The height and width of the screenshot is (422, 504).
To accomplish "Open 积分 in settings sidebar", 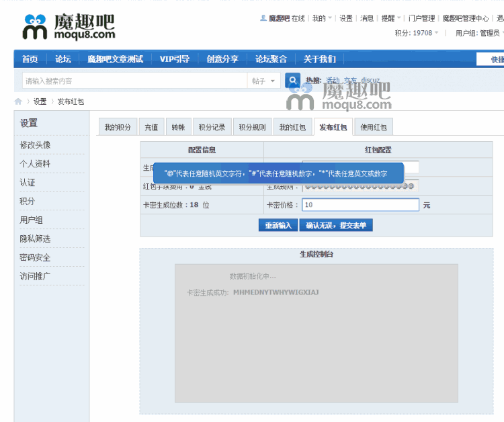I will (x=28, y=201).
